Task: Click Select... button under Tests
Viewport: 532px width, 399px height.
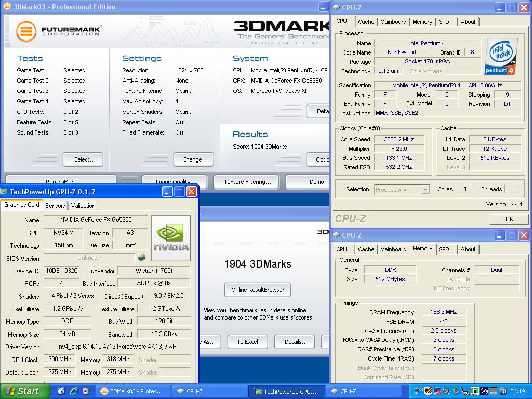Action: click(83, 159)
